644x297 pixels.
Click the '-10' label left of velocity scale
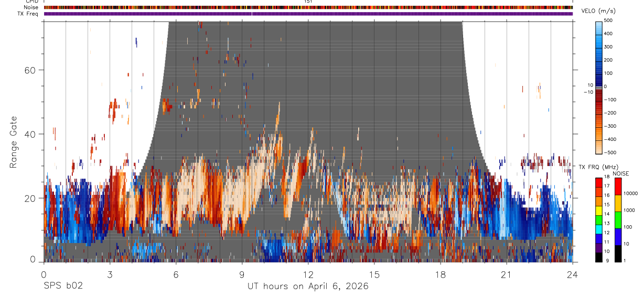587,92
